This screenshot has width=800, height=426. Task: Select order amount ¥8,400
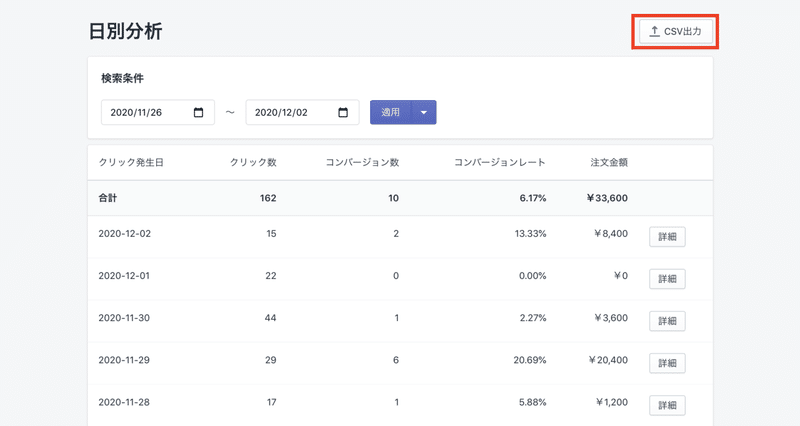(611, 234)
